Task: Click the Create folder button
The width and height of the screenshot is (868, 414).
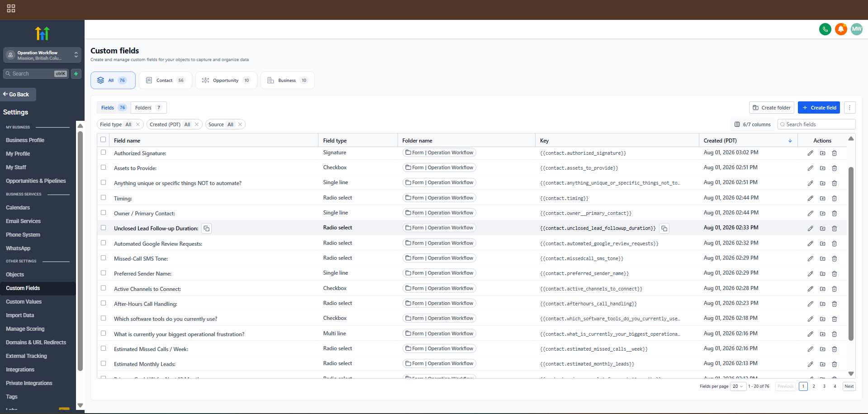Action: pos(772,108)
